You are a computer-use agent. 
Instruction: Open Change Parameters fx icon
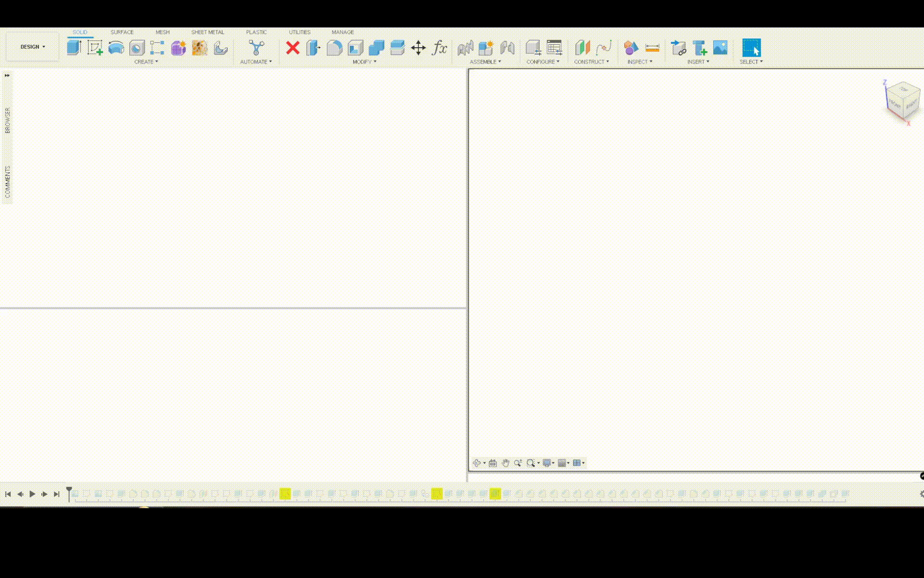click(439, 48)
